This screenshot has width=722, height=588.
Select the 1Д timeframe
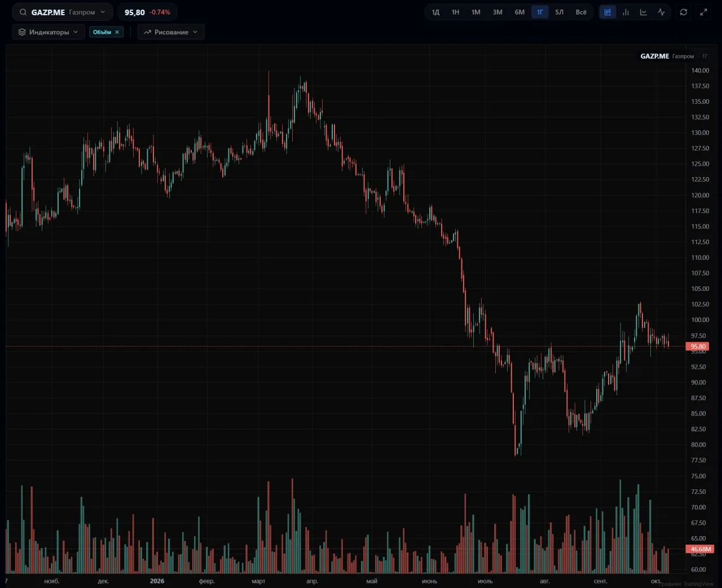coord(435,12)
